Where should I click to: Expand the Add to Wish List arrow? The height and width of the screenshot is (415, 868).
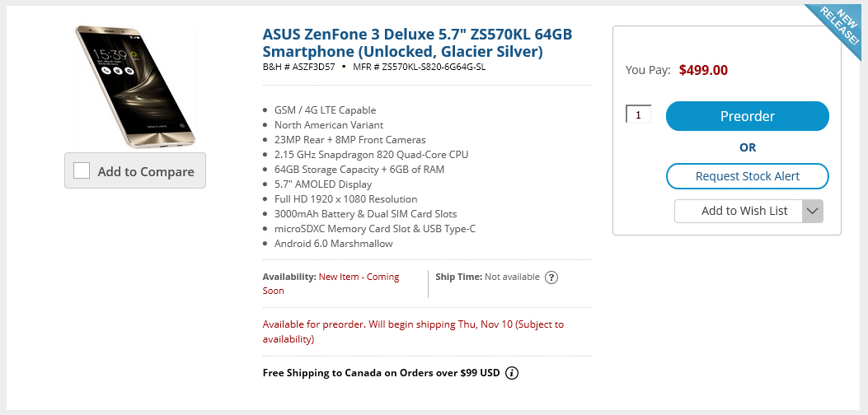(813, 211)
